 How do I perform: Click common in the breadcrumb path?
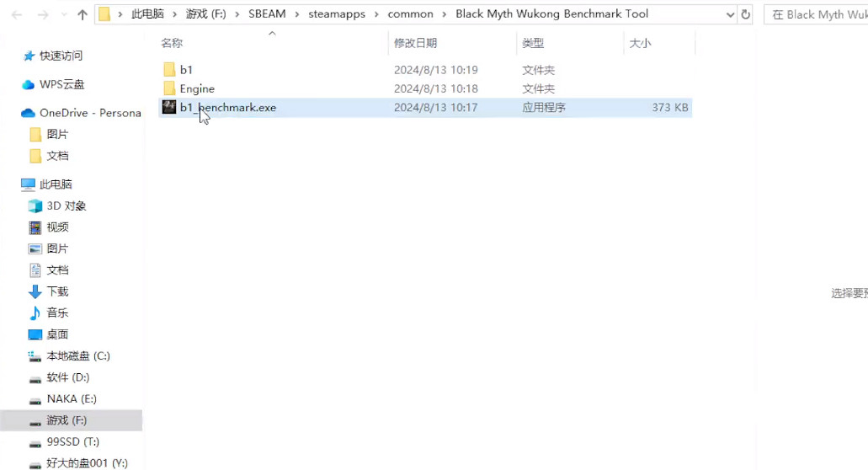coord(410,14)
